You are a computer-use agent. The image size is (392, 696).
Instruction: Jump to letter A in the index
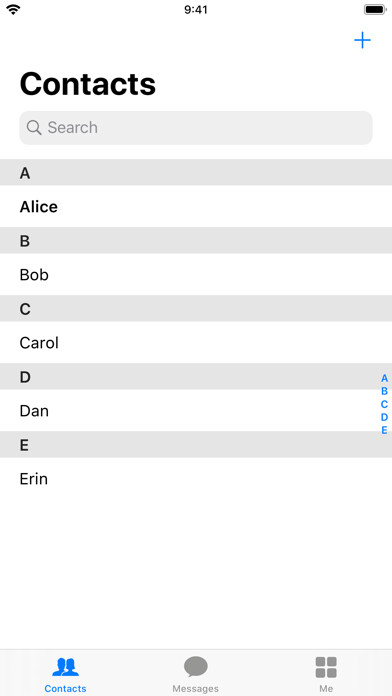(384, 378)
